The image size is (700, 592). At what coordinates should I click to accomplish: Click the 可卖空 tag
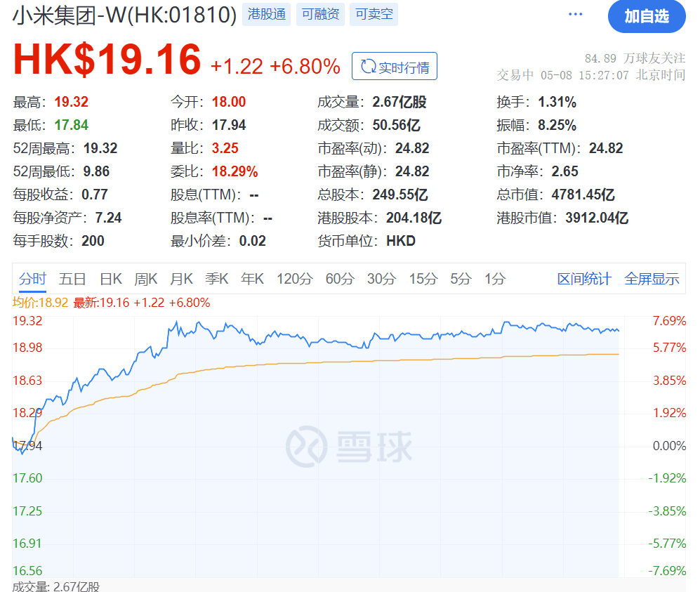click(374, 14)
